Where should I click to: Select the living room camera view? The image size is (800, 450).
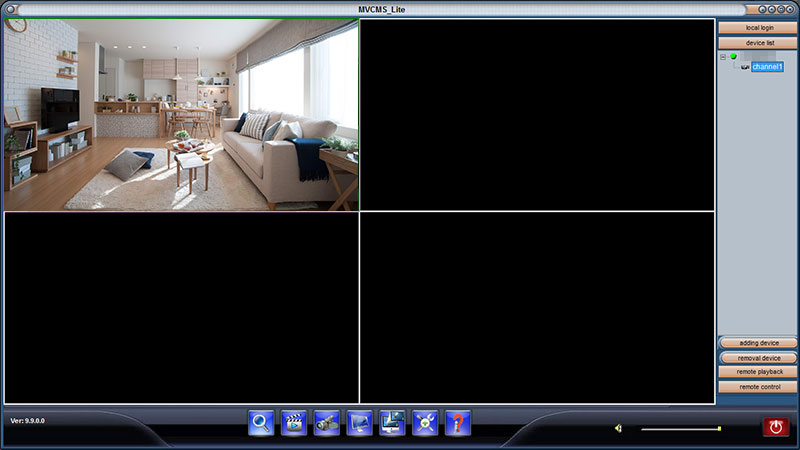point(181,115)
